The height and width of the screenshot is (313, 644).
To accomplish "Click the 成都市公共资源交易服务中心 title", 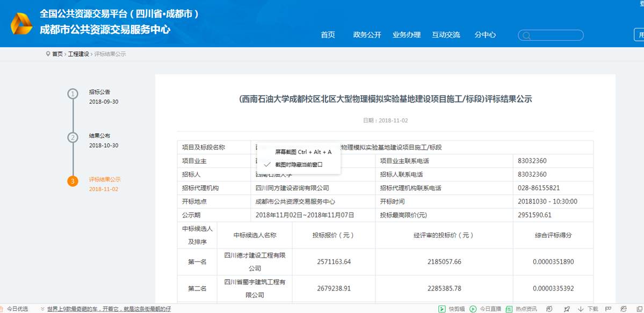I will click(105, 30).
